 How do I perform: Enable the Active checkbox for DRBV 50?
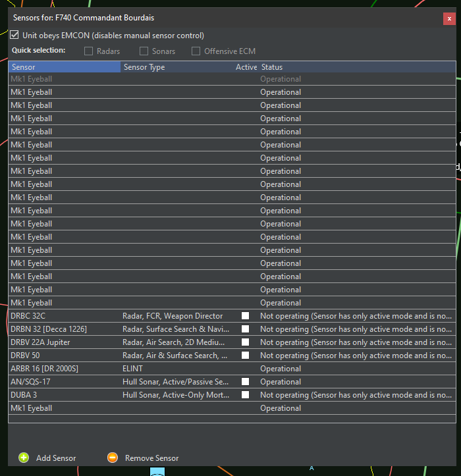coord(246,355)
